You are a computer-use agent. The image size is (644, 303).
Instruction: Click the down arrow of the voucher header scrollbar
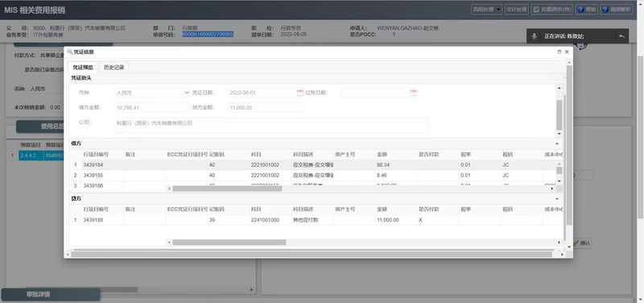click(x=559, y=134)
